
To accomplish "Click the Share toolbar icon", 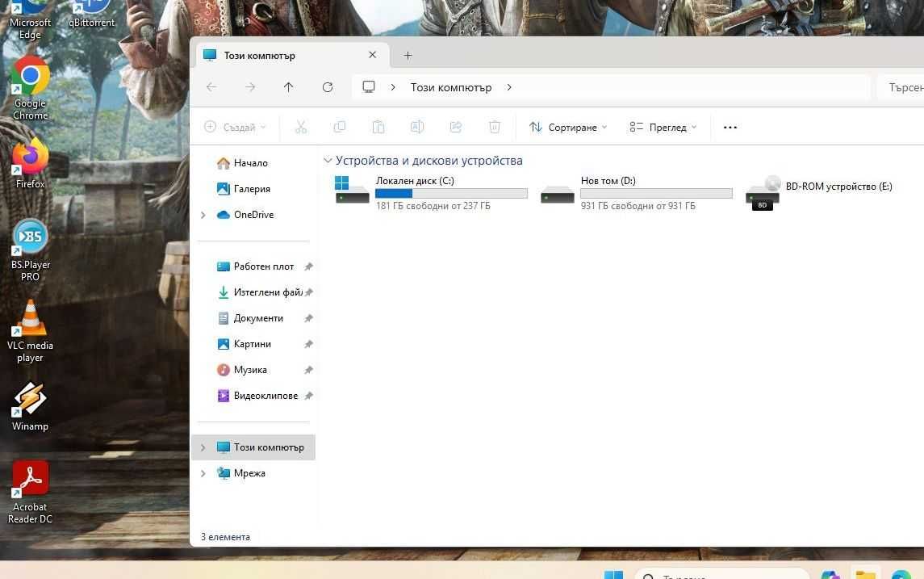I will click(x=455, y=127).
